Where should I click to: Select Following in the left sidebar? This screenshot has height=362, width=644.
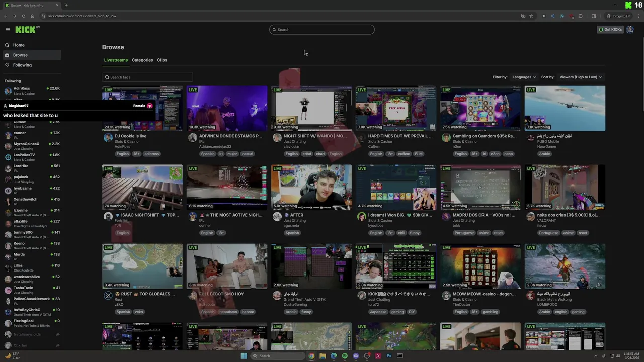click(x=32, y=65)
